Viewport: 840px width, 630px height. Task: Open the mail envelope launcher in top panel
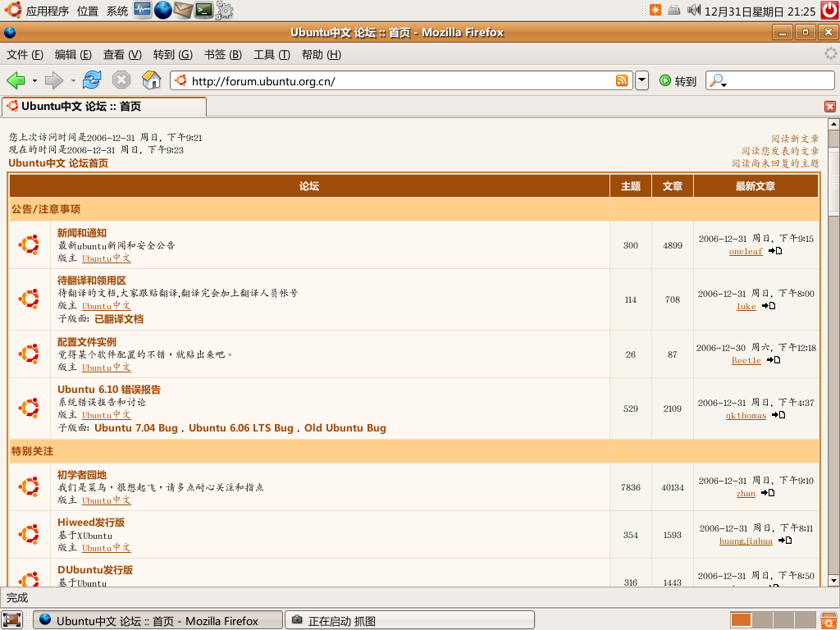(183, 10)
